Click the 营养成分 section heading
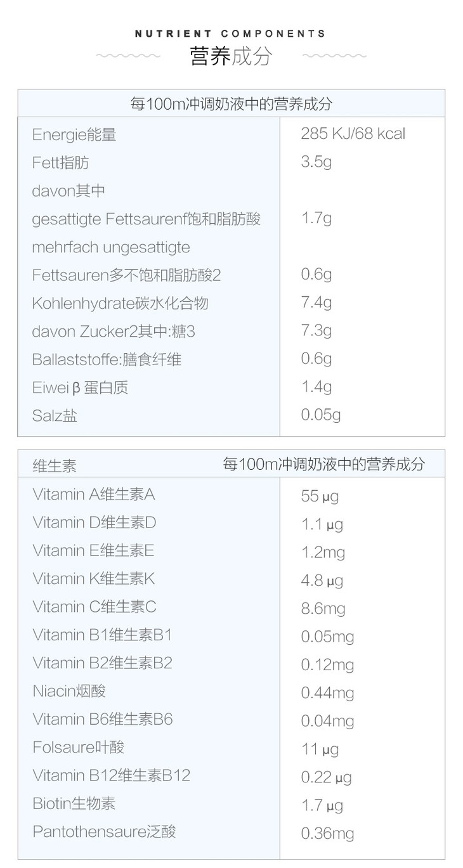This screenshot has height=868, width=463. coord(231,56)
